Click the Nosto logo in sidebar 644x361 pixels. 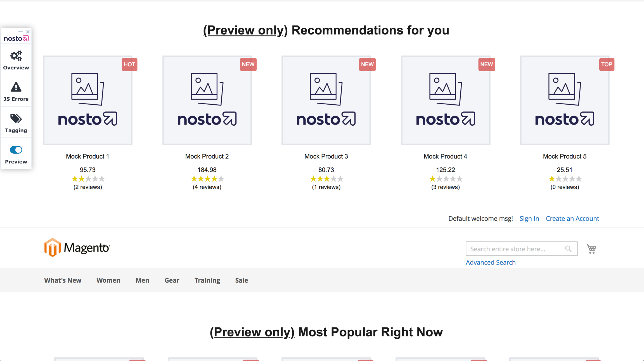(x=16, y=39)
